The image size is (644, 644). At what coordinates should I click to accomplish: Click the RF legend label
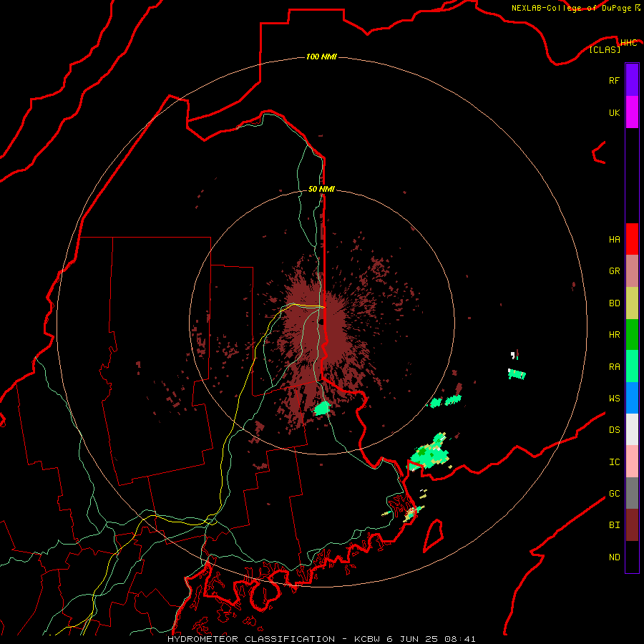tap(614, 80)
